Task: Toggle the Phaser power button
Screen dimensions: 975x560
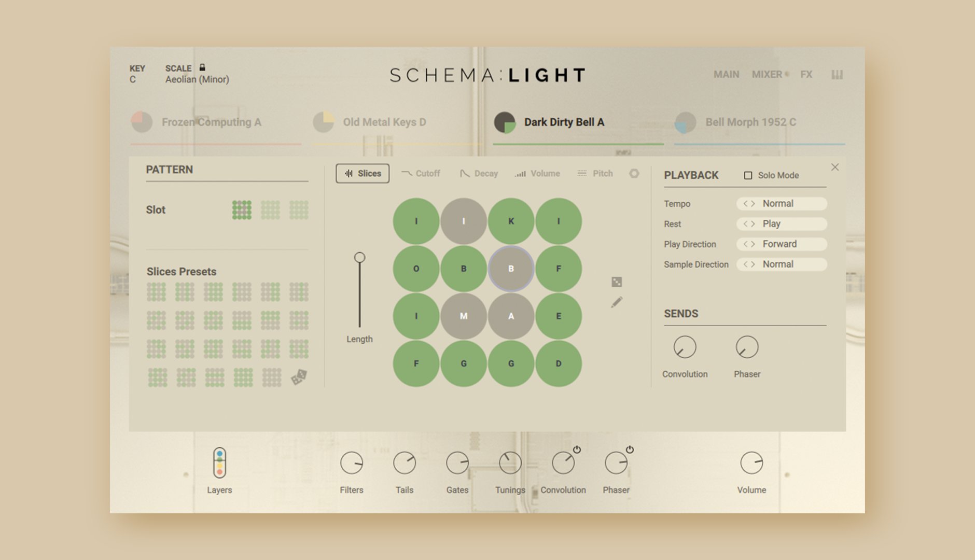Action: point(630,450)
